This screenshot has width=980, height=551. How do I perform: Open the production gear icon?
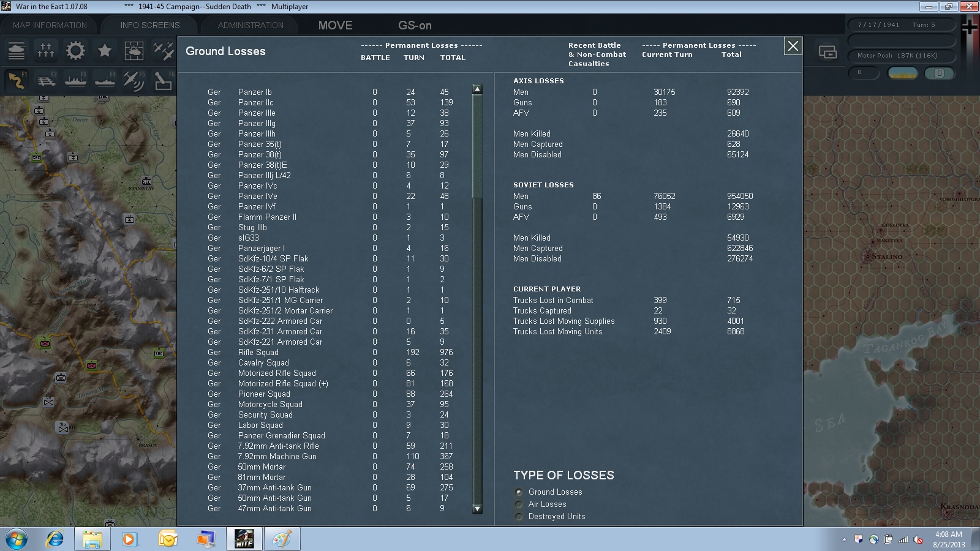pos(75,50)
